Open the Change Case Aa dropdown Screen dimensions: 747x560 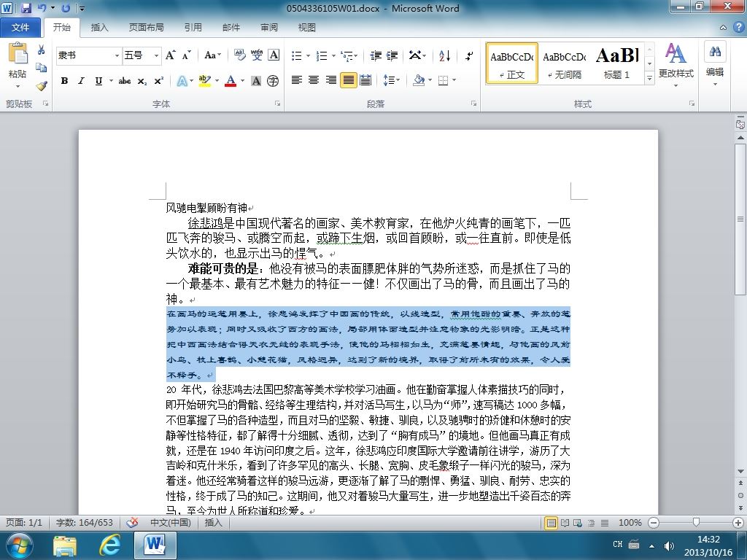[212, 55]
